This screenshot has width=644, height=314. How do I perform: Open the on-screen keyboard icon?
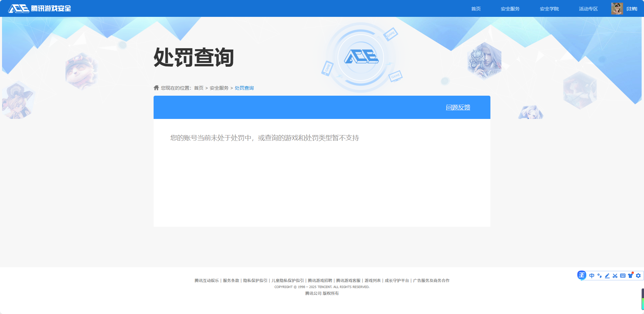623,276
